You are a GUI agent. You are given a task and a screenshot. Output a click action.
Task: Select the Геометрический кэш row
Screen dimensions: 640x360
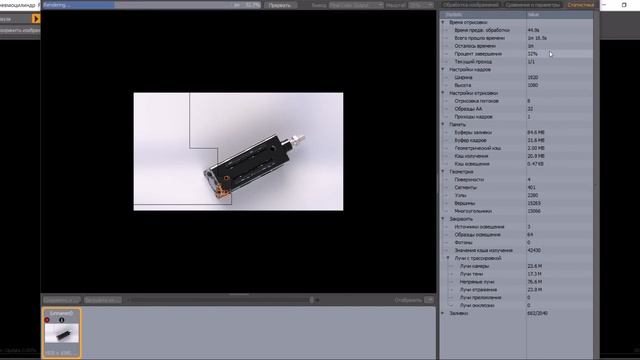click(517, 148)
